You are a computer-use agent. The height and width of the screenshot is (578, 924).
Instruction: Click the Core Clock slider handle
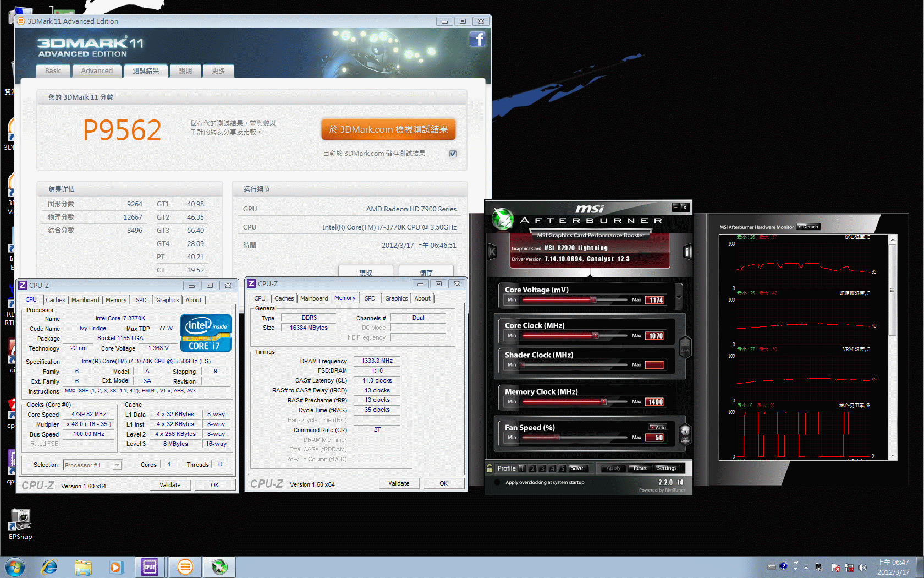595,335
